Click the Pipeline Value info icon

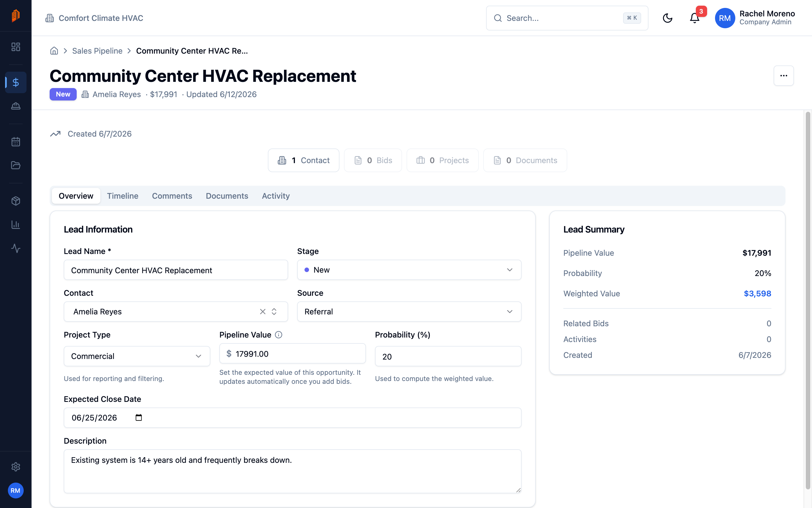pyautogui.click(x=279, y=335)
